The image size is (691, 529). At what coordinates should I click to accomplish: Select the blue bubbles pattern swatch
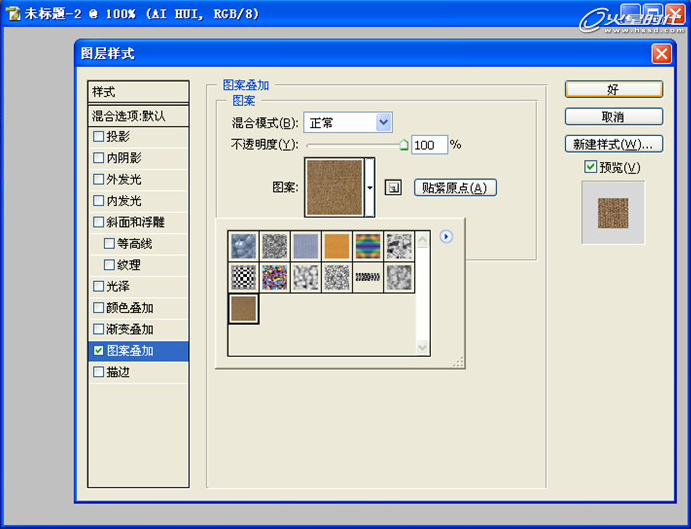244,246
